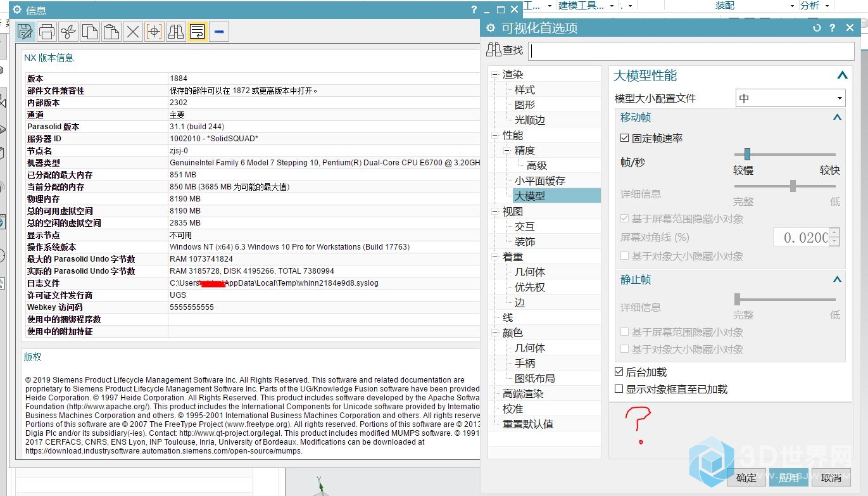
Task: Click the Save As icon in the 信息 window toolbar
Action: coord(25,31)
